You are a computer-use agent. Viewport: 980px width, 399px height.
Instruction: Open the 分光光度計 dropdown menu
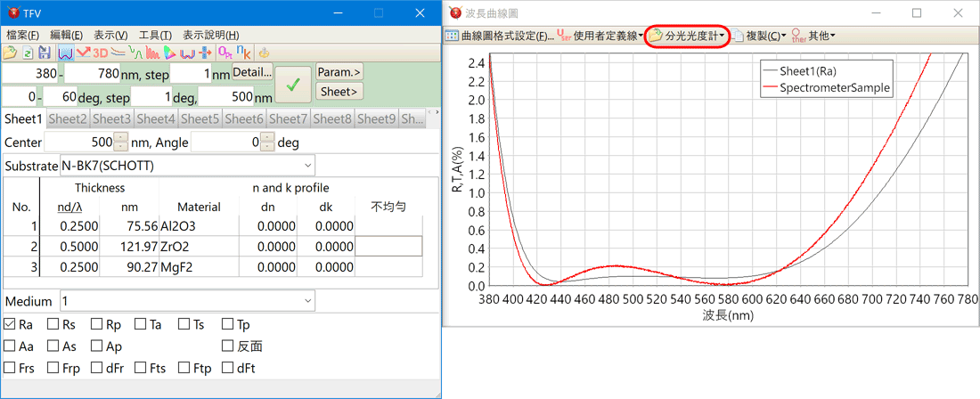tap(688, 36)
